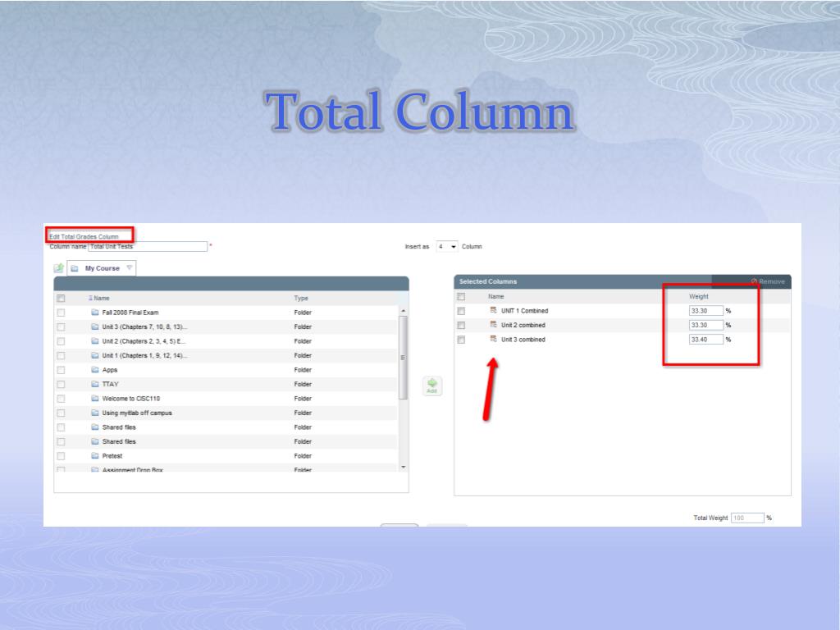The width and height of the screenshot is (840, 630).
Task: Select the TTAY folder name
Action: (x=111, y=384)
